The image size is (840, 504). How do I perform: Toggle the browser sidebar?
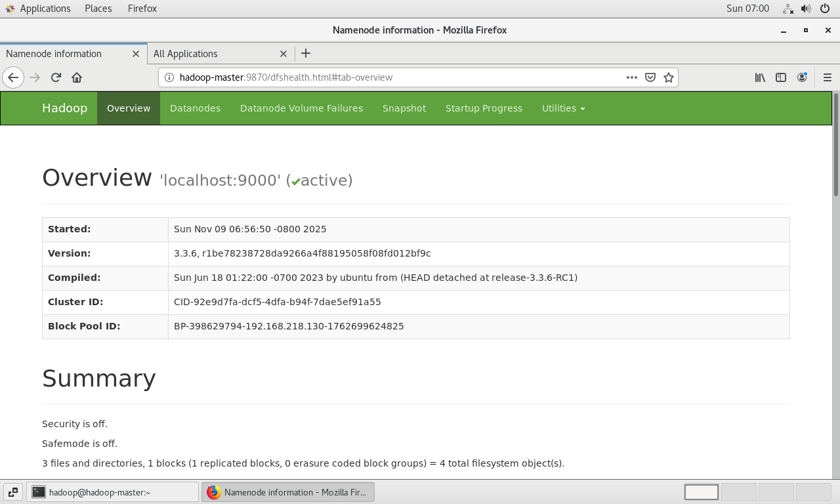780,77
